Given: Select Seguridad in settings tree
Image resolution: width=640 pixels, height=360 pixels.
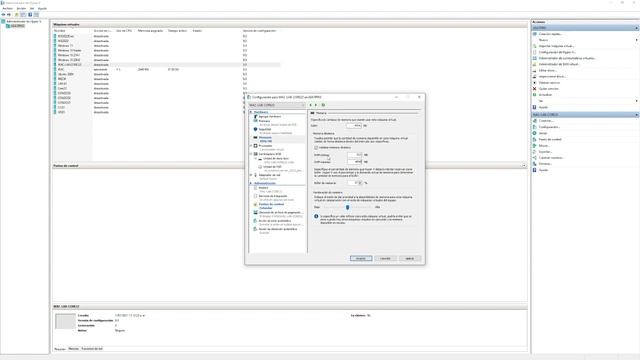Looking at the screenshot, I should (x=264, y=129).
